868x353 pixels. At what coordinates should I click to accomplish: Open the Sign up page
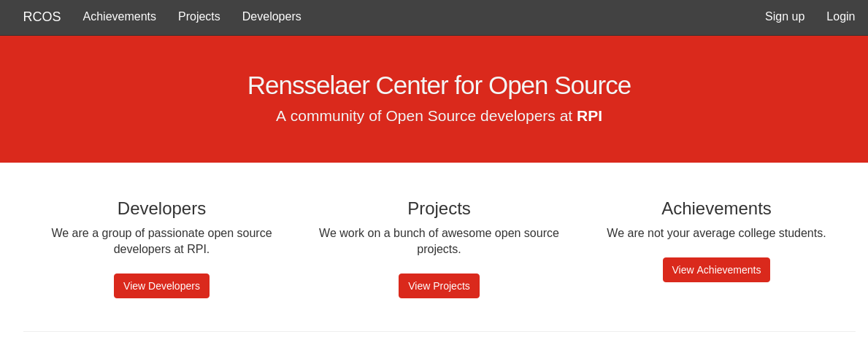[x=784, y=17]
